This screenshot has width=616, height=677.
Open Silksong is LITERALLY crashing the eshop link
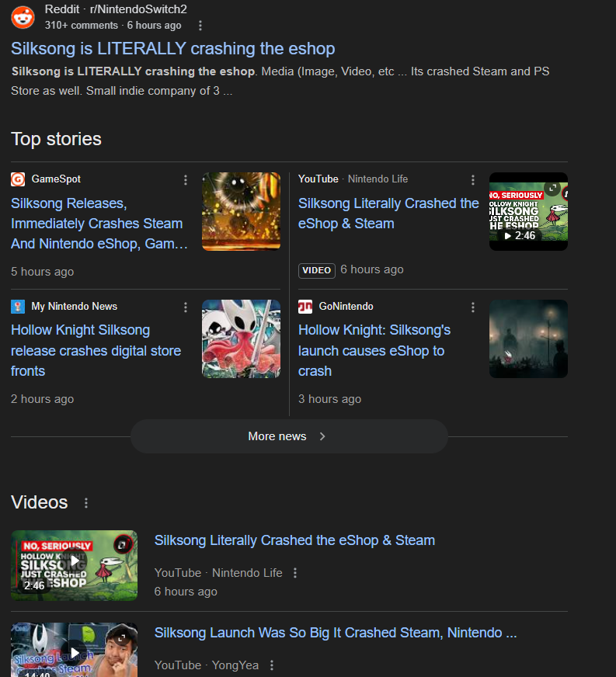172,48
